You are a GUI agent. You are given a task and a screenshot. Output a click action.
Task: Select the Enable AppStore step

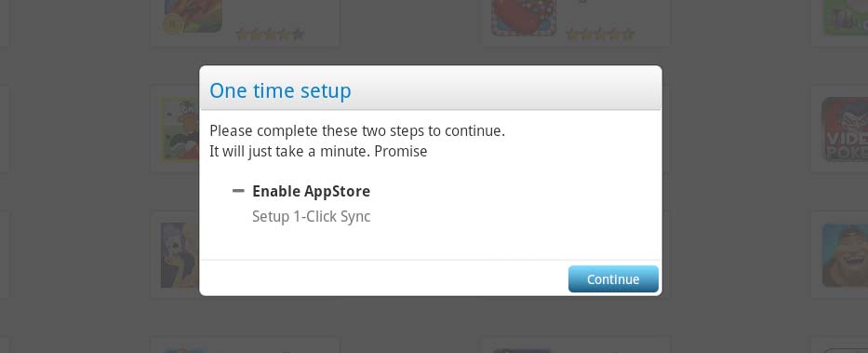(311, 191)
